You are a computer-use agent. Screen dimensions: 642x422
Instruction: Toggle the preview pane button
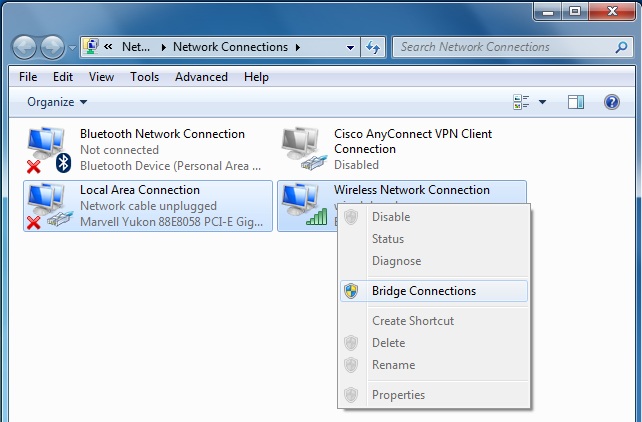(575, 102)
